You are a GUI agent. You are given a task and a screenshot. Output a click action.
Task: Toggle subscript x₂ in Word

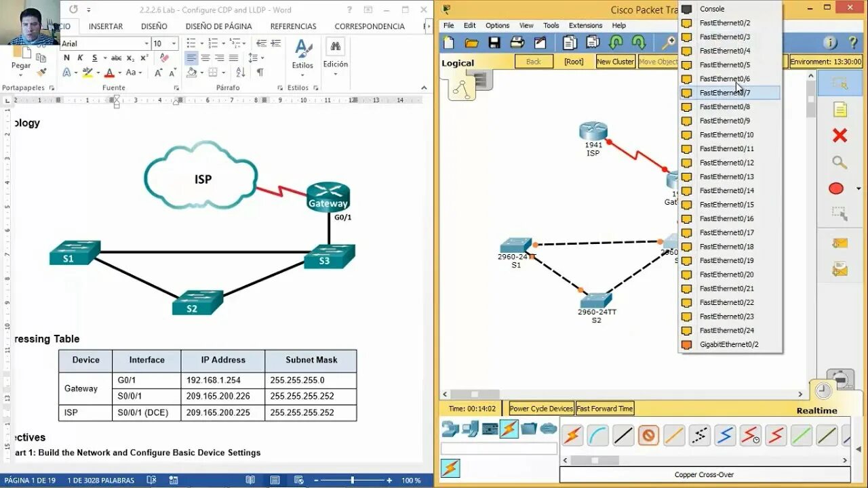[x=131, y=58]
